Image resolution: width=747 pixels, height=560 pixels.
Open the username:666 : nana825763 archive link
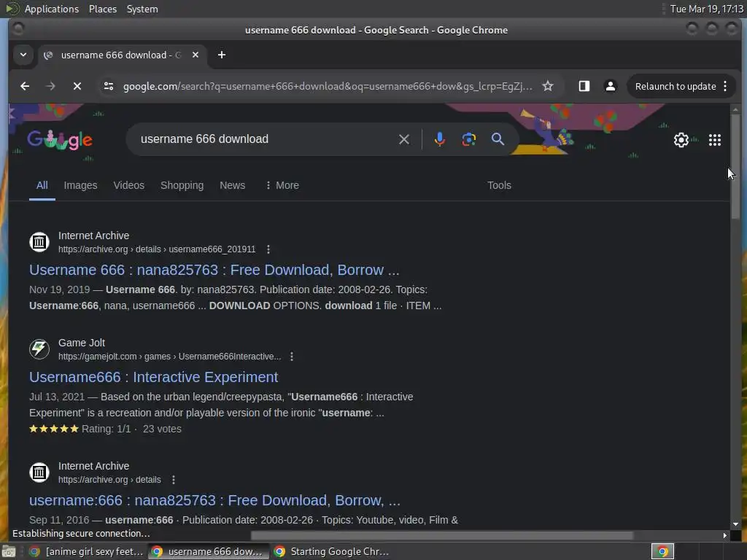[215, 500]
